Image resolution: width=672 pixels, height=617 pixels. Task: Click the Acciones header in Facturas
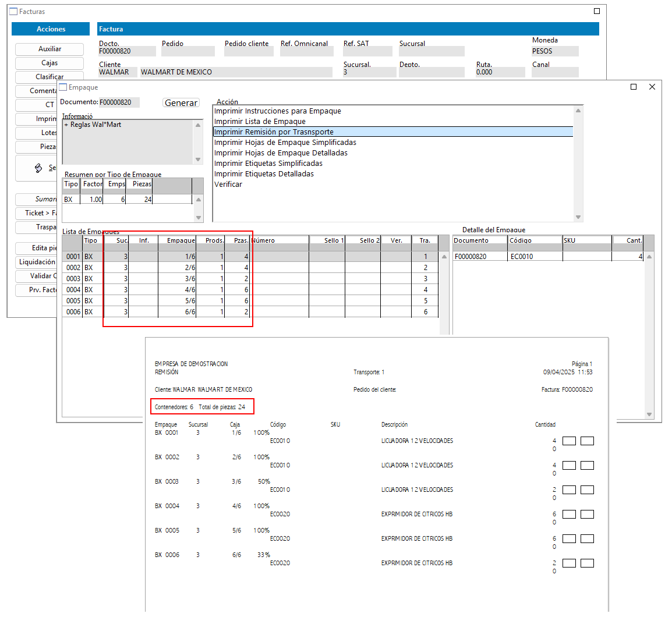tap(51, 29)
